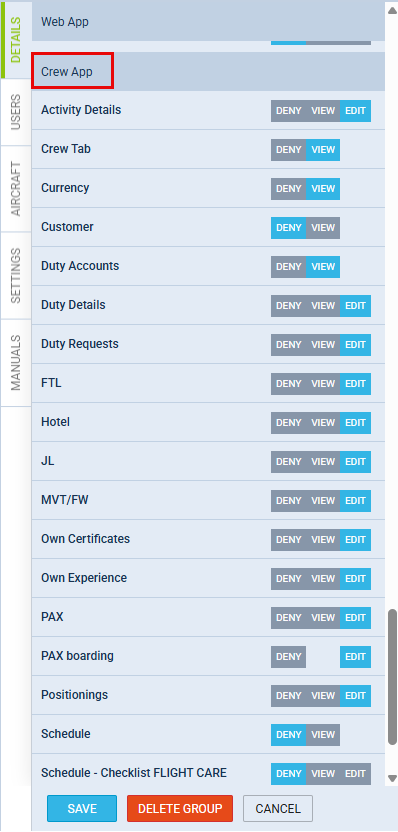This screenshot has height=832, width=398.
Task: Click the SAVE button
Action: click(82, 809)
